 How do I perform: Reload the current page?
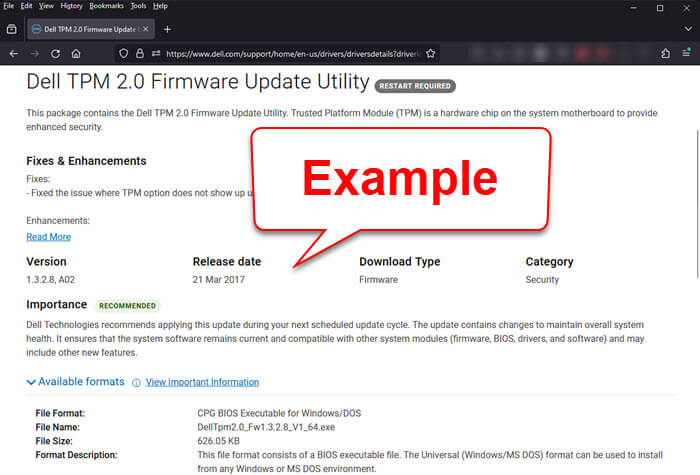[x=55, y=54]
